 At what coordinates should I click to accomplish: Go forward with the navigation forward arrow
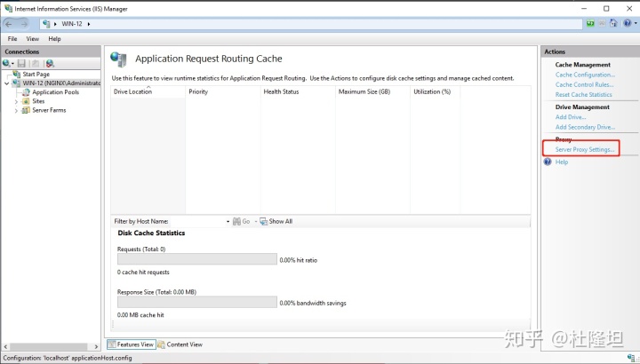pyautogui.click(x=25, y=24)
